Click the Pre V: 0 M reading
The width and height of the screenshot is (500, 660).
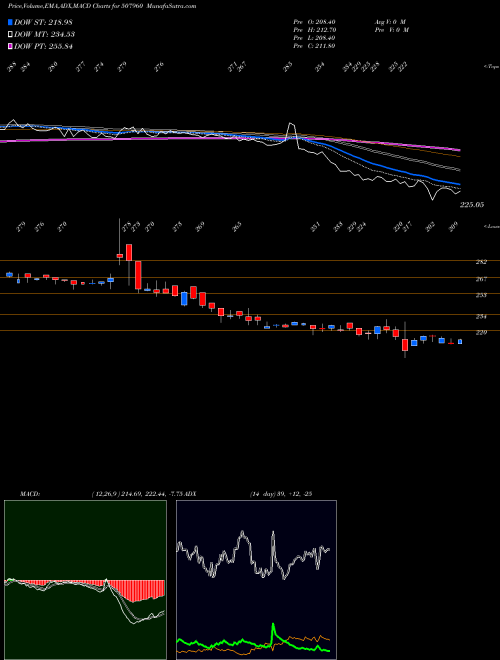[x=391, y=30]
